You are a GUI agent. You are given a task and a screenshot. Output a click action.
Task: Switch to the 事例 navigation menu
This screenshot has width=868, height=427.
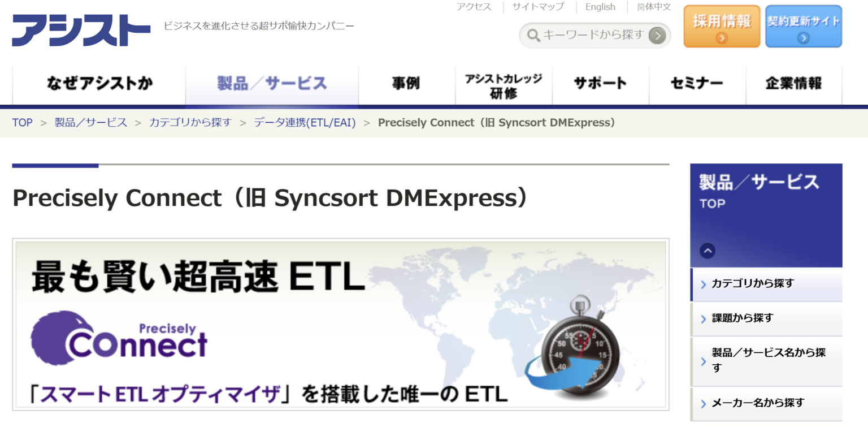tap(406, 83)
